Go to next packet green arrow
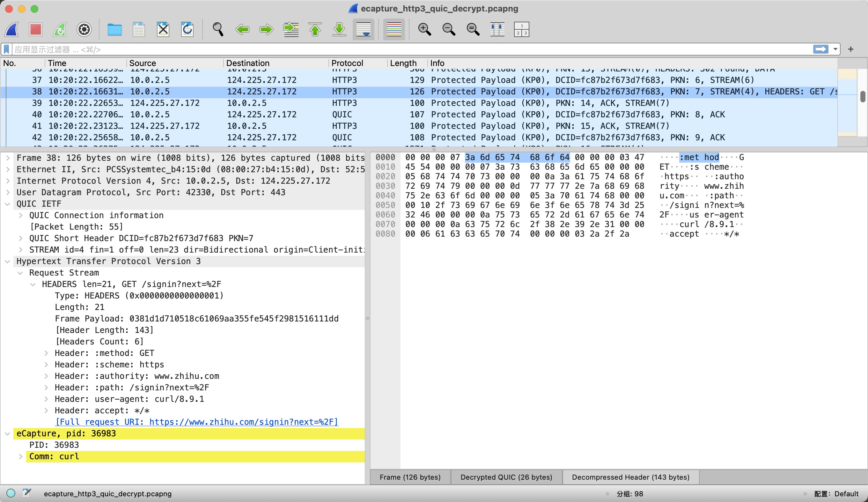This screenshot has height=502, width=868. [x=266, y=30]
